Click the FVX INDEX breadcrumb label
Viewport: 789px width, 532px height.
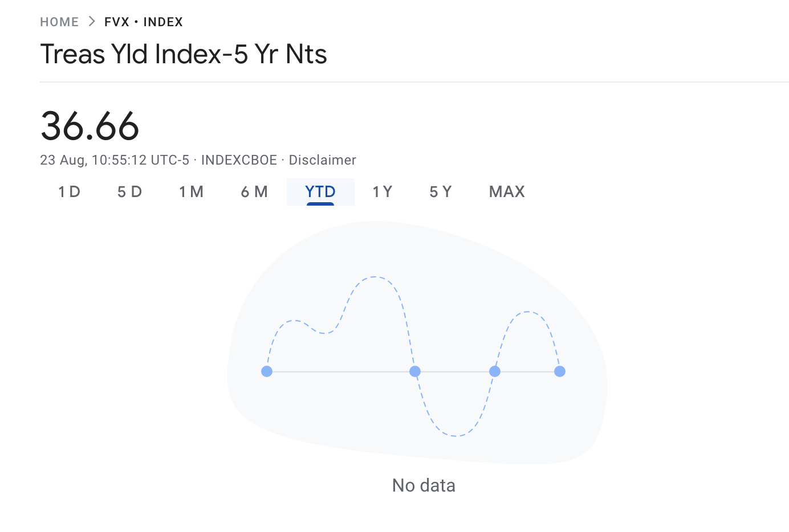coord(143,22)
